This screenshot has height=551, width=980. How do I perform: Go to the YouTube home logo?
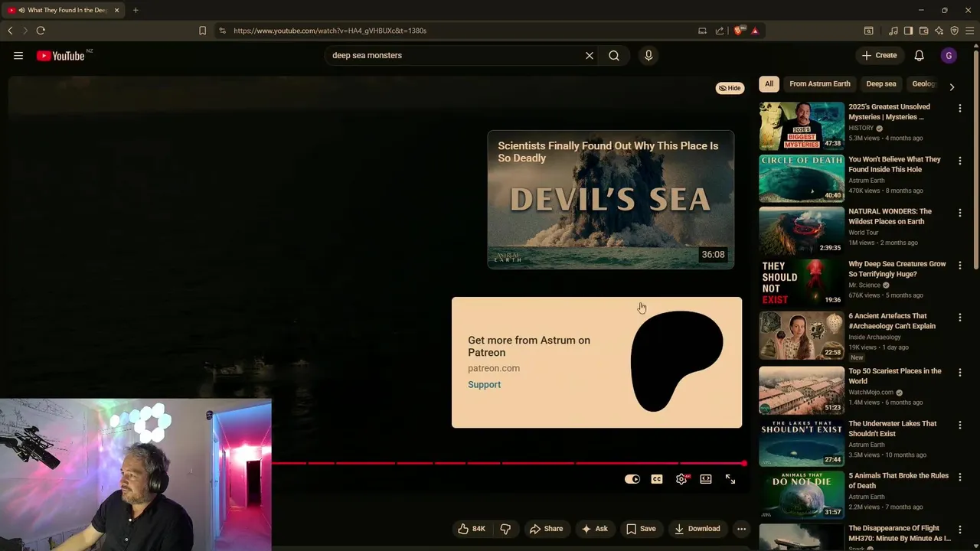[60, 55]
